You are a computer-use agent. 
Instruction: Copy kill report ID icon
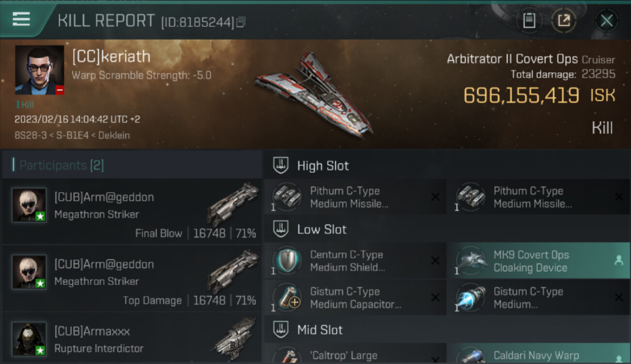click(241, 22)
